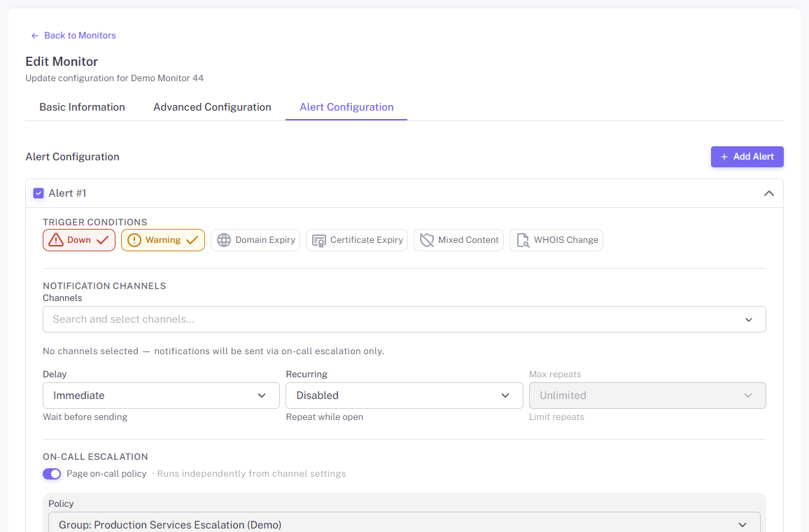Switch to the Basic Information tab
This screenshot has height=532, width=809.
coord(82,107)
